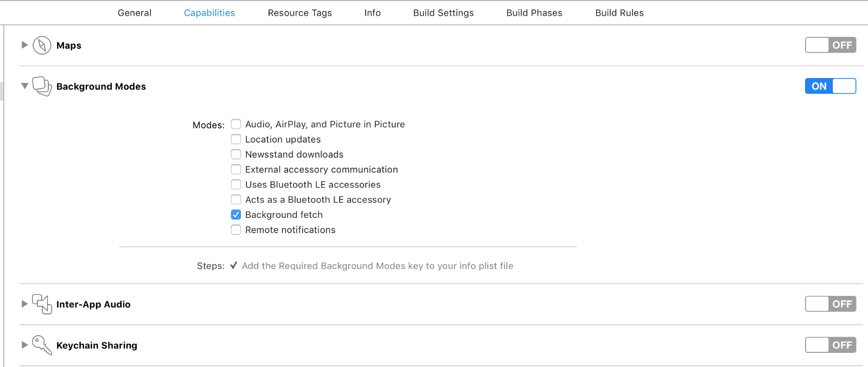Check Audio, AirPlay, and Picture in Picture

(236, 124)
